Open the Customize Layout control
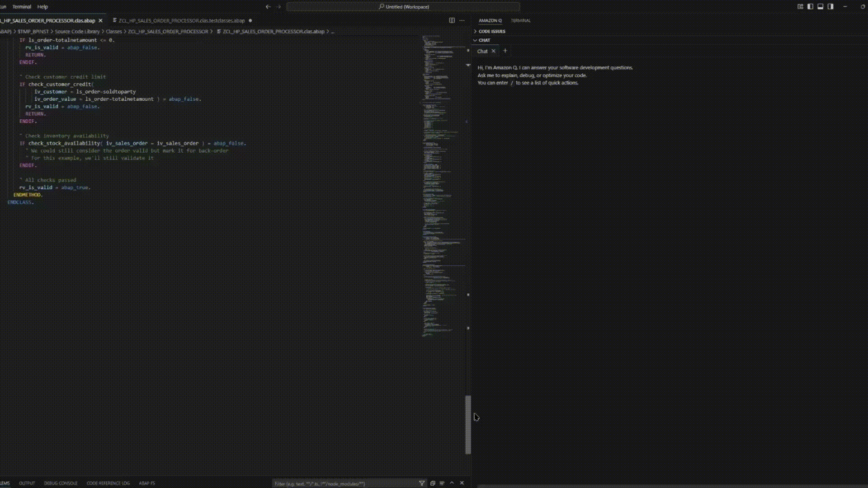 pyautogui.click(x=799, y=7)
